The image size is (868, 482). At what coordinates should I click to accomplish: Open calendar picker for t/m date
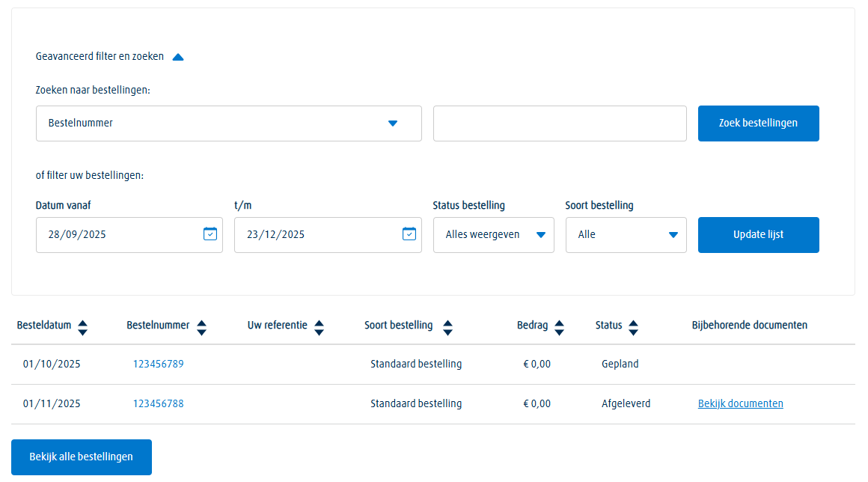409,234
